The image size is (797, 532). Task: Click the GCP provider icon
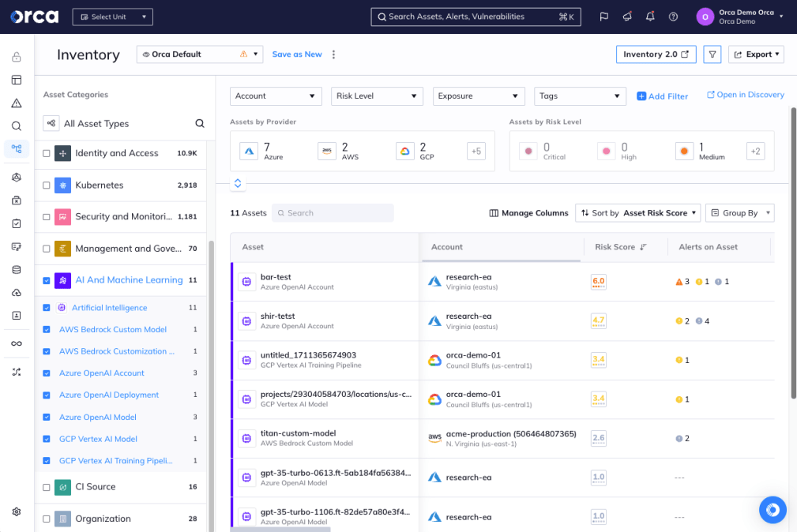(405, 151)
